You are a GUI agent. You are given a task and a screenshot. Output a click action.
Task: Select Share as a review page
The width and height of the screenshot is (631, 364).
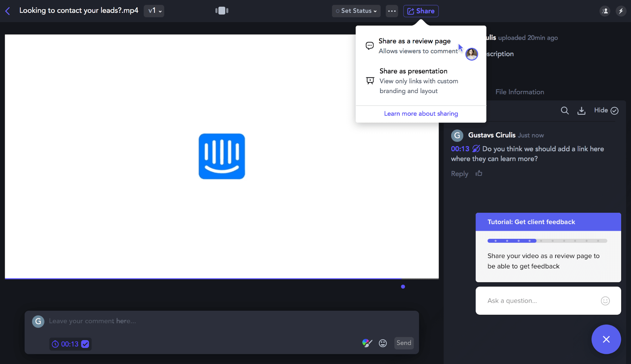pyautogui.click(x=414, y=46)
